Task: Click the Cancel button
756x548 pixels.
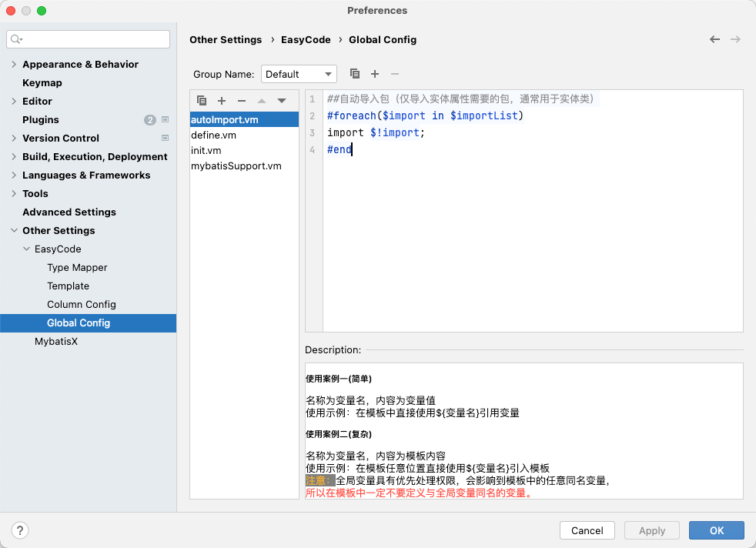Action: coord(587,530)
